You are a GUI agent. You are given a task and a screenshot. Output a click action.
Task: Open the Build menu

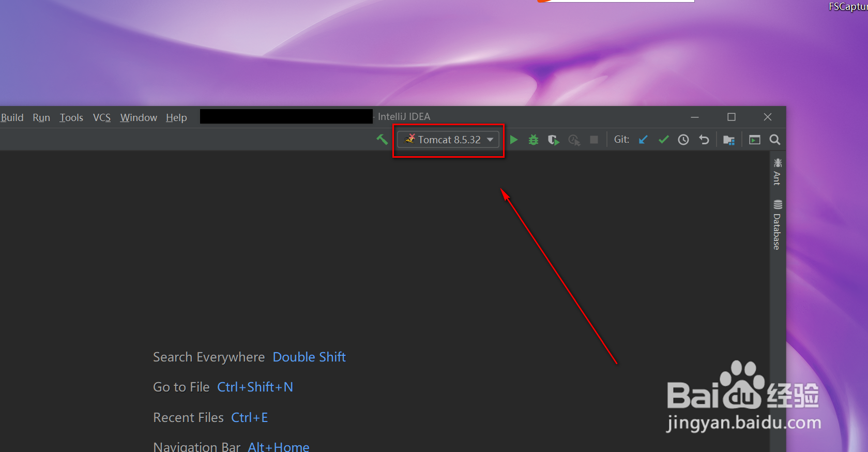pyautogui.click(x=12, y=117)
